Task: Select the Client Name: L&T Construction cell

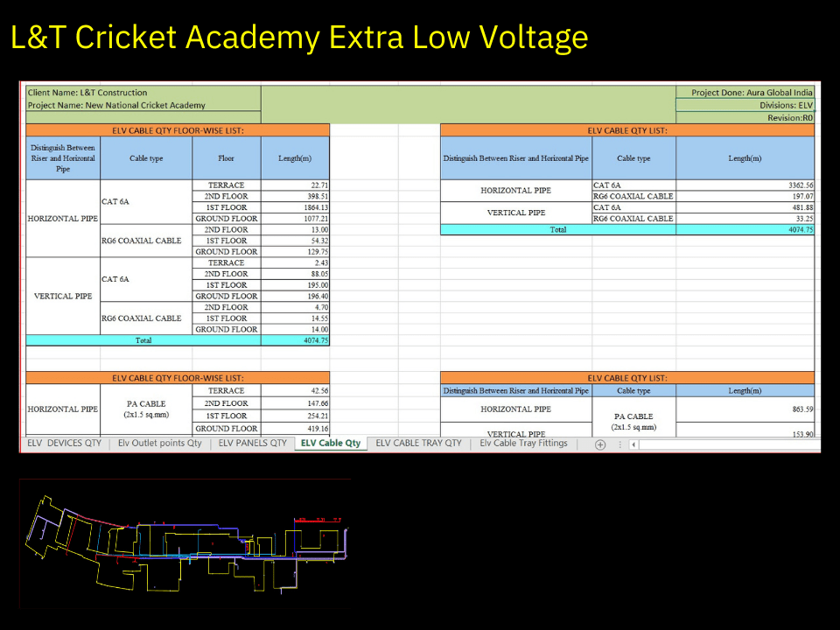Action: pyautogui.click(x=143, y=92)
